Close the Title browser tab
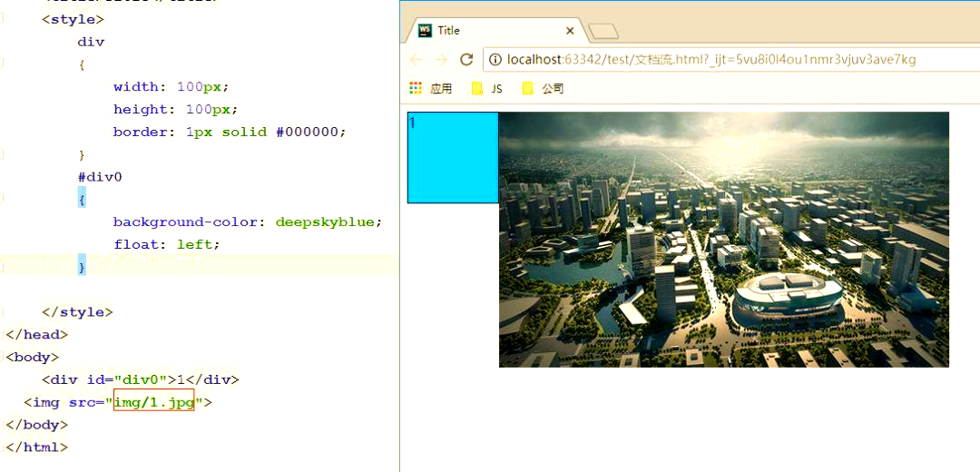Viewport: 980px width, 472px height. 569,31
